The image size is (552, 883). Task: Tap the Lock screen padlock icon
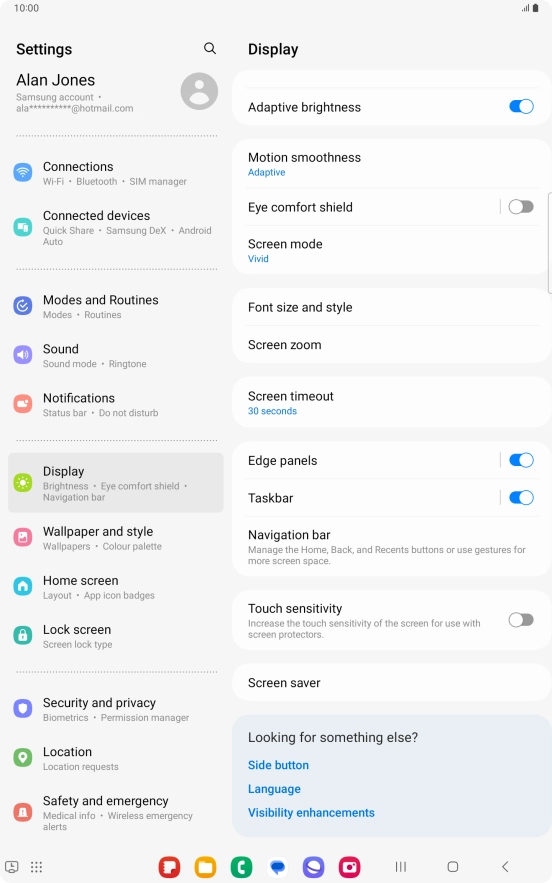pos(23,635)
